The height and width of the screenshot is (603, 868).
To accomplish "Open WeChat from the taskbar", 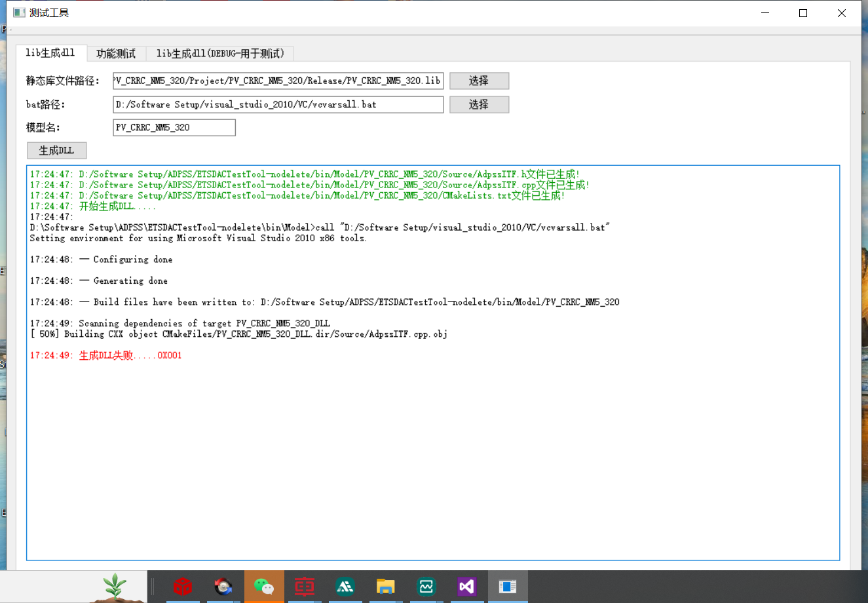I will click(264, 587).
